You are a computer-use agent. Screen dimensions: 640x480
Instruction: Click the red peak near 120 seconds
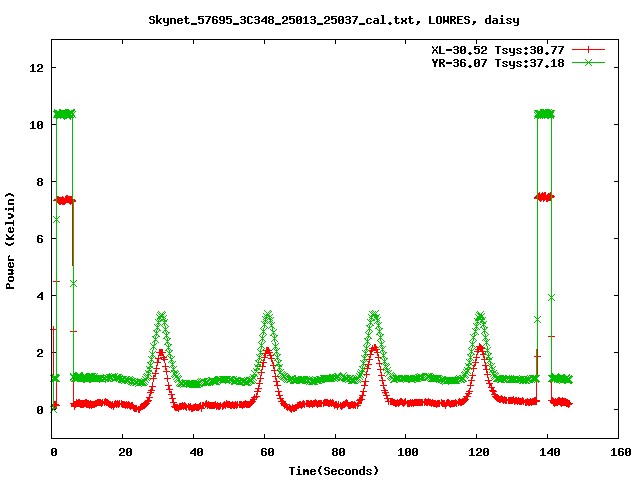coord(480,347)
